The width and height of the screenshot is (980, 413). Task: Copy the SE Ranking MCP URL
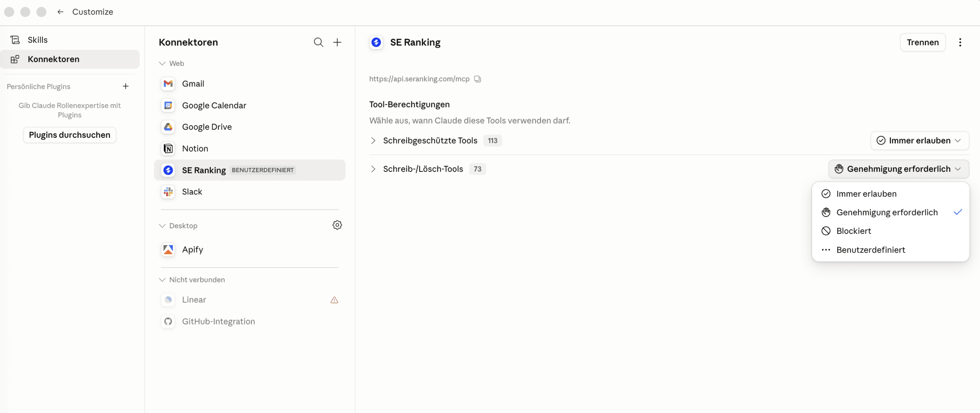point(477,79)
